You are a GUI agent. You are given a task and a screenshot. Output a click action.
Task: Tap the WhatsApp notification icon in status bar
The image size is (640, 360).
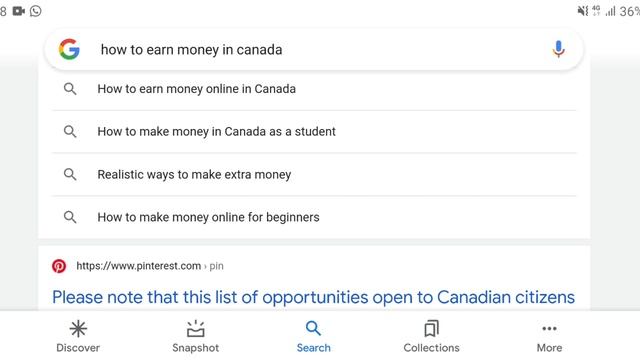click(36, 11)
